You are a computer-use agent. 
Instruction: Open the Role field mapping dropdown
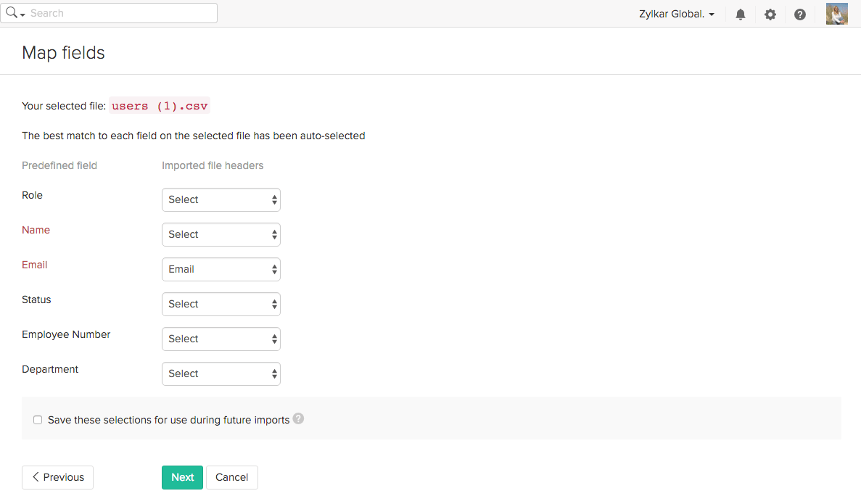(x=221, y=199)
